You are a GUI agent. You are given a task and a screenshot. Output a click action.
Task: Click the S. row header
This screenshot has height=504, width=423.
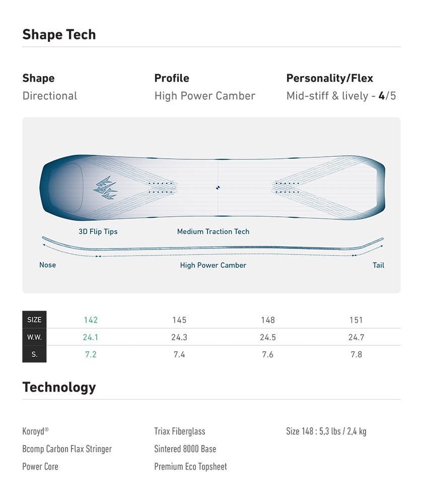click(34, 354)
